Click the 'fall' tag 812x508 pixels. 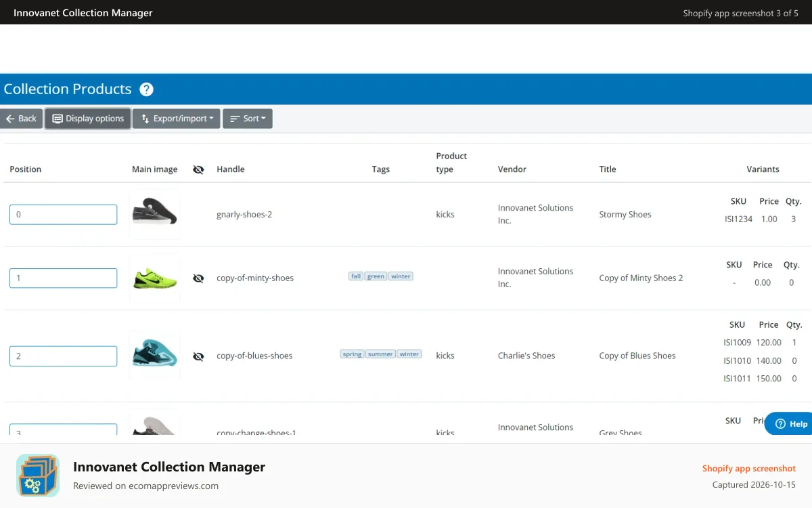click(x=356, y=276)
